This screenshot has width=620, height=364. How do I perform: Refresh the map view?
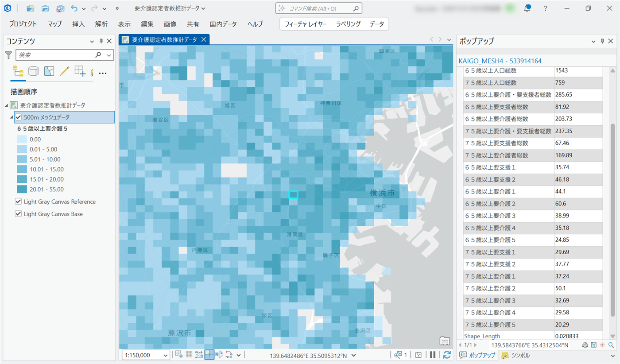(447, 355)
